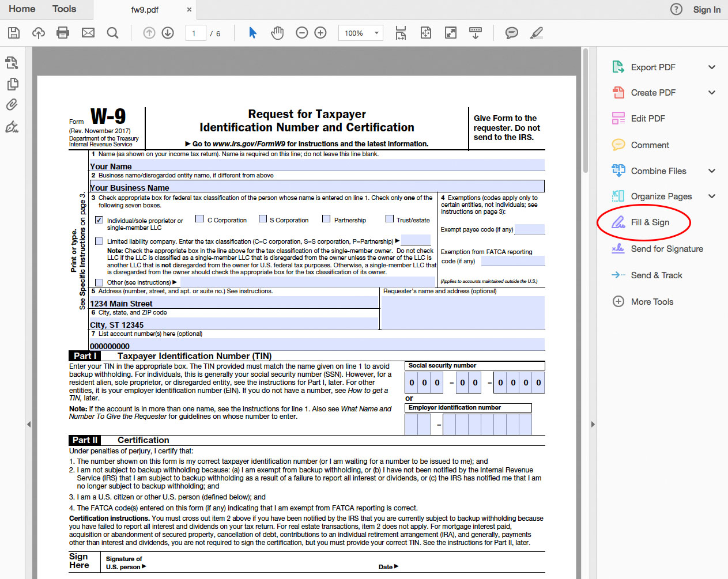Switch to Home tab

(22, 9)
